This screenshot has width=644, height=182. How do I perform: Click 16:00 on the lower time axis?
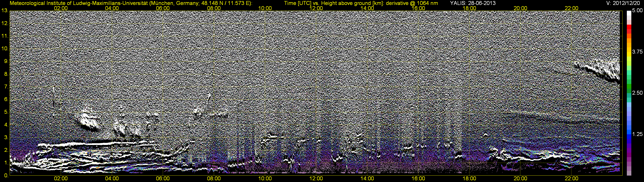(418, 179)
